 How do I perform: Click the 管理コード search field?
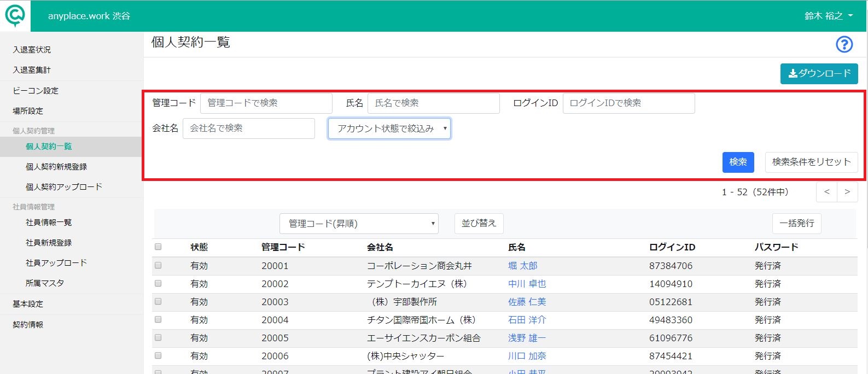pyautogui.click(x=266, y=103)
